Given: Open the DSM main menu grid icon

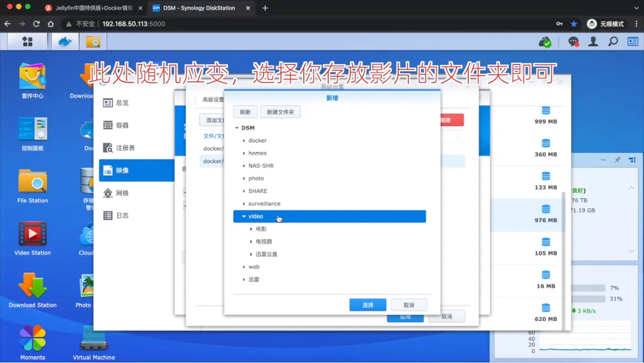Looking at the screenshot, I should pos(27,42).
